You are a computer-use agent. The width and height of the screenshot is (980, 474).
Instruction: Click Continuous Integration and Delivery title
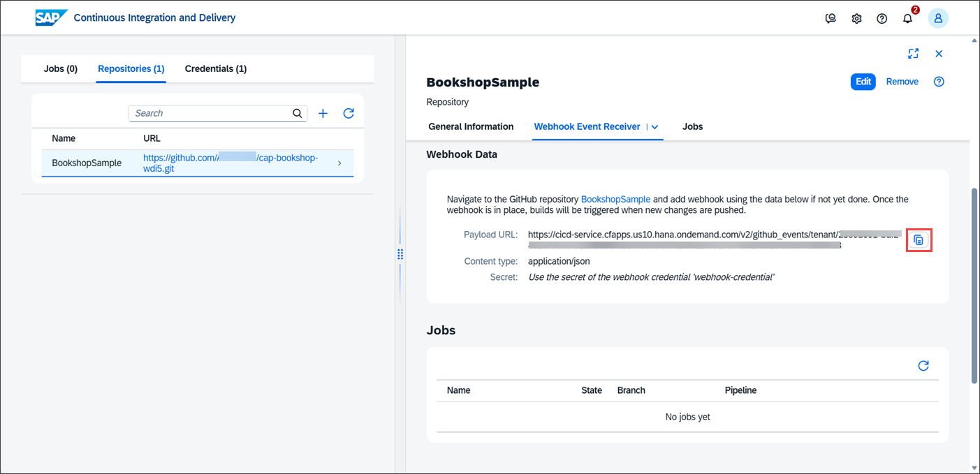point(154,17)
